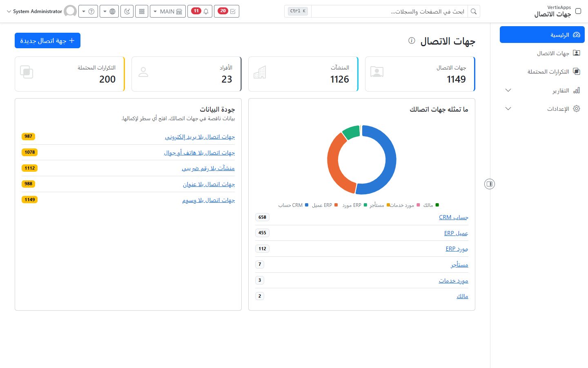Click the info icon beside جهات الاتصال title

coord(412,40)
